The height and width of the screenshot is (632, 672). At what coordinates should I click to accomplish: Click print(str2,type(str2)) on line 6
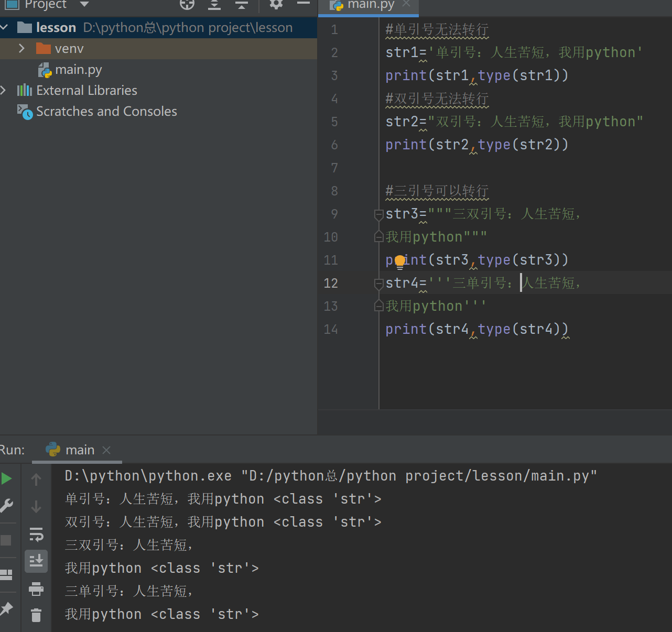coord(477,145)
